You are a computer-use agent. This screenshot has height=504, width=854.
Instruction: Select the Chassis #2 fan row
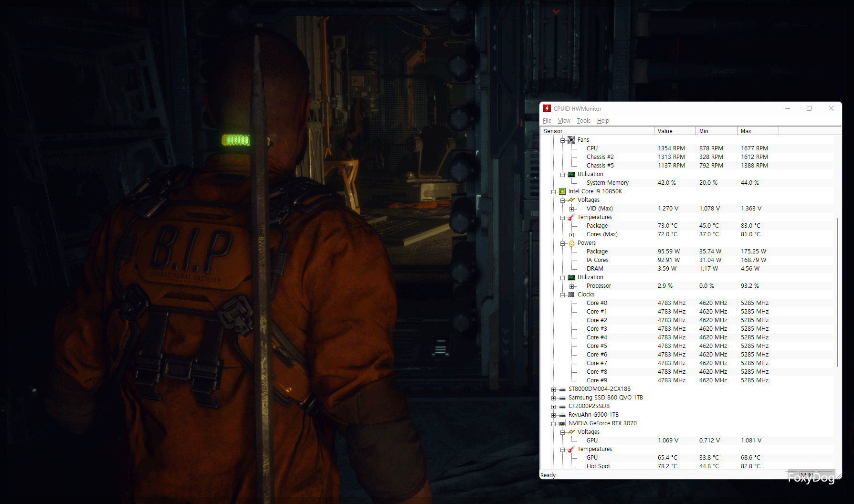[687, 157]
